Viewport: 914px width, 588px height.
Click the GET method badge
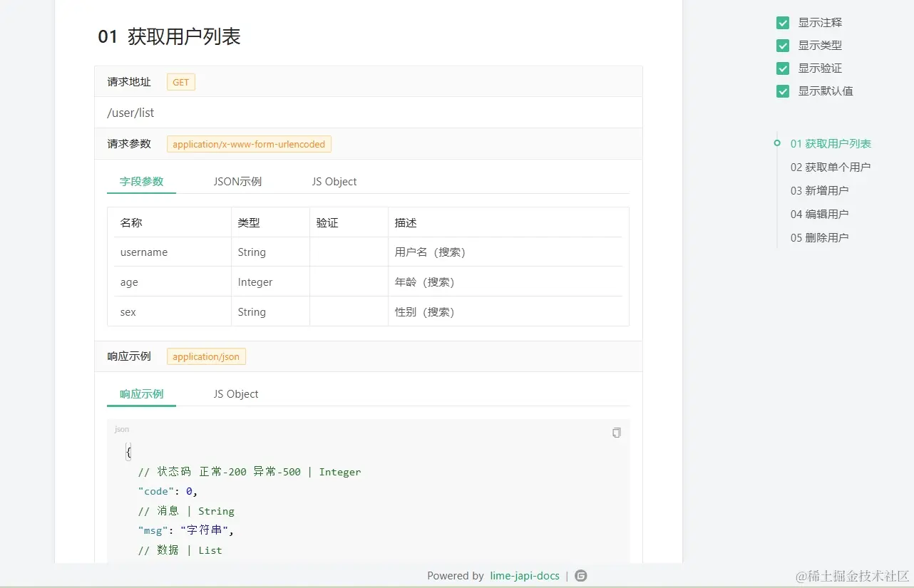181,82
